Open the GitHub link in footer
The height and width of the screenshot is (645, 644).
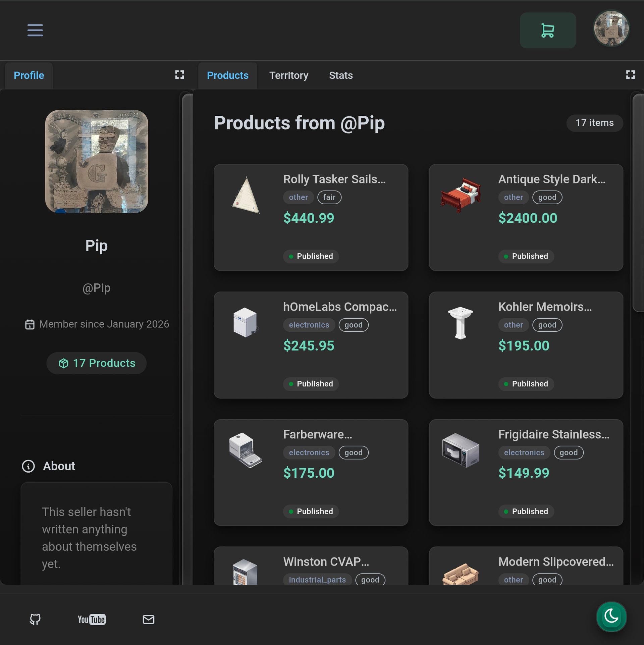[x=35, y=619]
